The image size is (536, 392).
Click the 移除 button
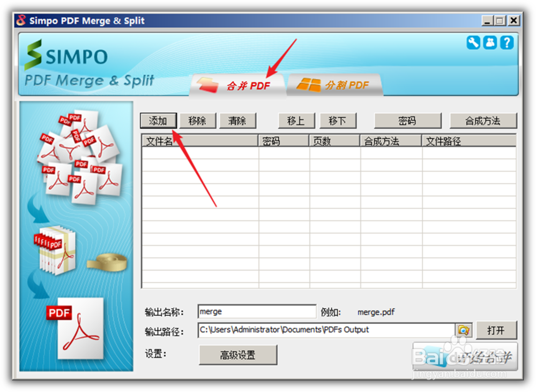(x=198, y=121)
